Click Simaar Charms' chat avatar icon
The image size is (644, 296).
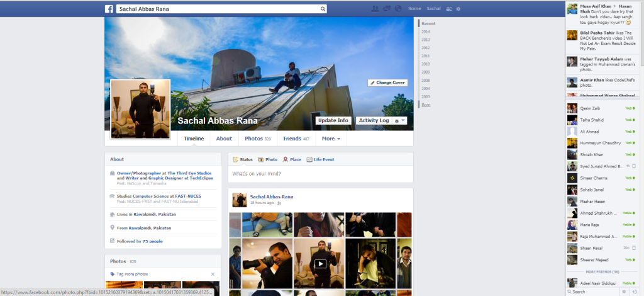point(572,178)
